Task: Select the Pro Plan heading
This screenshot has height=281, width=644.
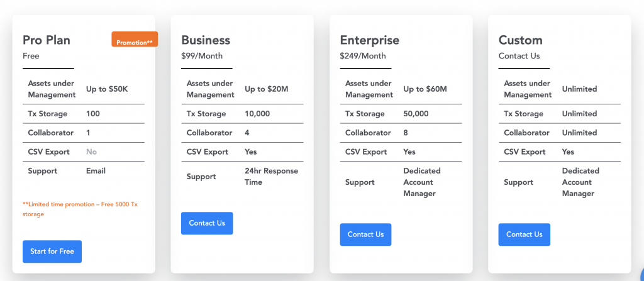Action: (x=47, y=40)
